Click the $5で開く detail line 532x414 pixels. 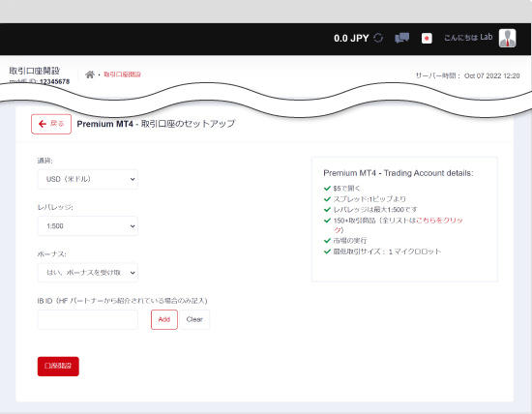coord(346,189)
